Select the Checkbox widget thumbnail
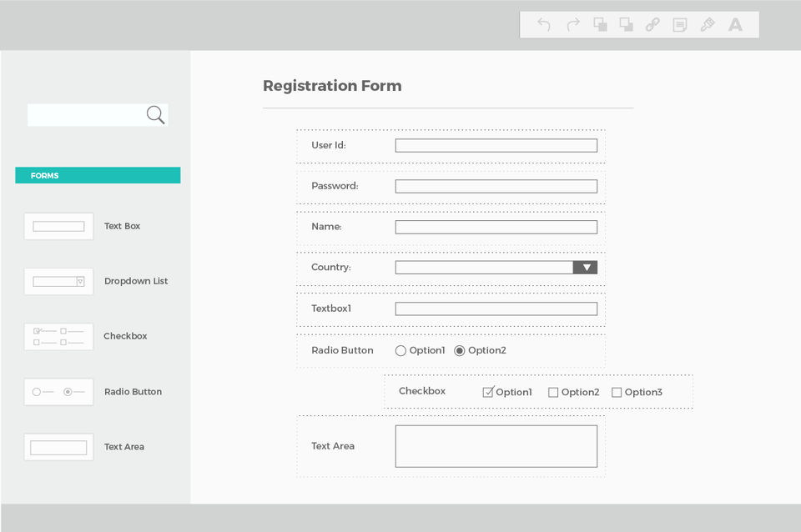Image resolution: width=801 pixels, height=532 pixels. [x=58, y=336]
